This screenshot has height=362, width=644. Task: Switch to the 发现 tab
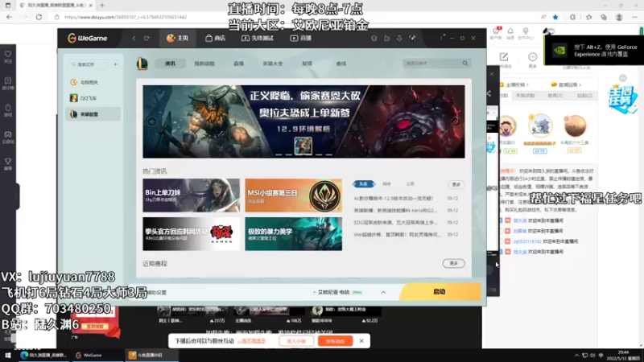[x=307, y=64]
